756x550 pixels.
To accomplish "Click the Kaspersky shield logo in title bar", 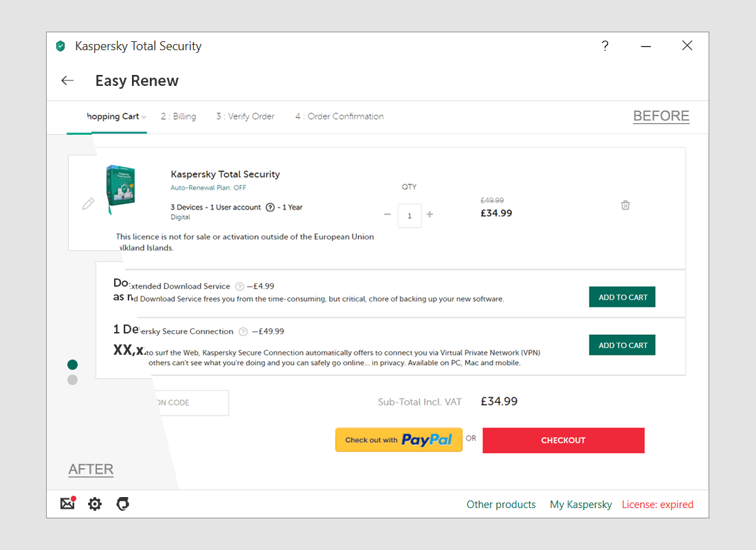I will tap(60, 46).
